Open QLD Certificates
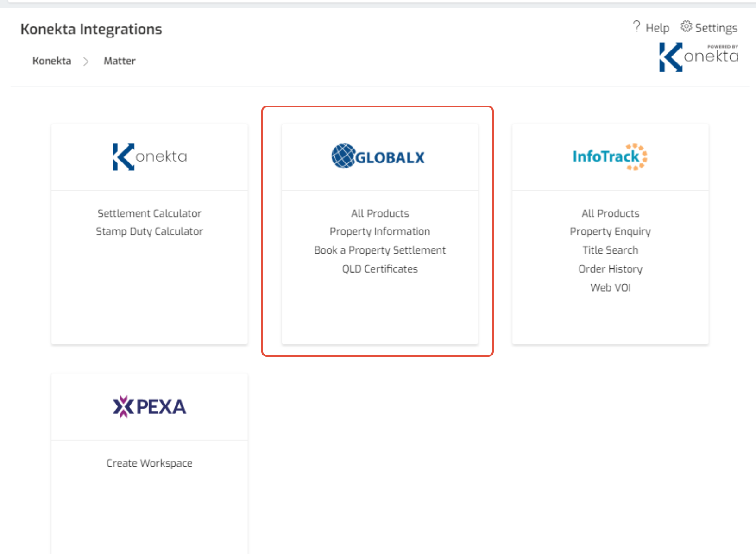756x554 pixels. point(380,269)
